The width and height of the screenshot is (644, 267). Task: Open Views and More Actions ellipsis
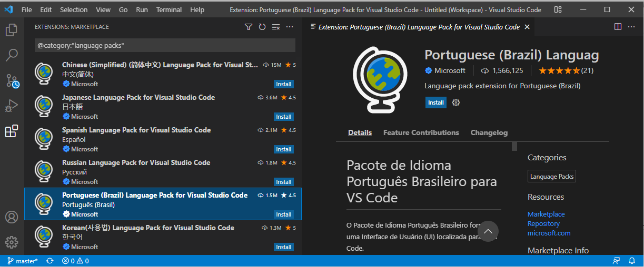pyautogui.click(x=290, y=27)
